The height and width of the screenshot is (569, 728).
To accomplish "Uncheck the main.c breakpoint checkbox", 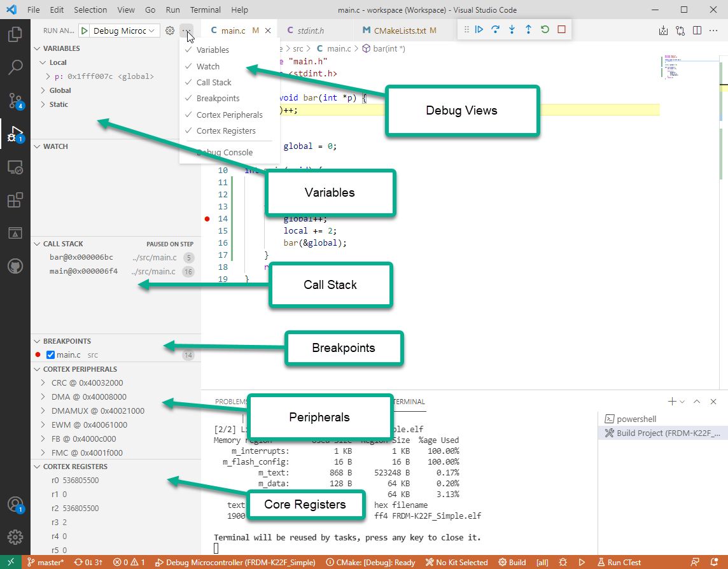I will click(51, 355).
